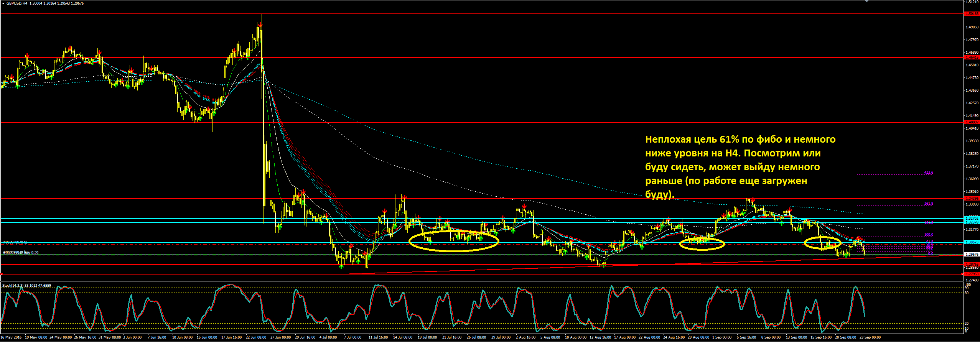Viewport: 980px width, 342px height.
Task: Click the 14 Jul 08:00 time axis label
Action: coord(403,337)
